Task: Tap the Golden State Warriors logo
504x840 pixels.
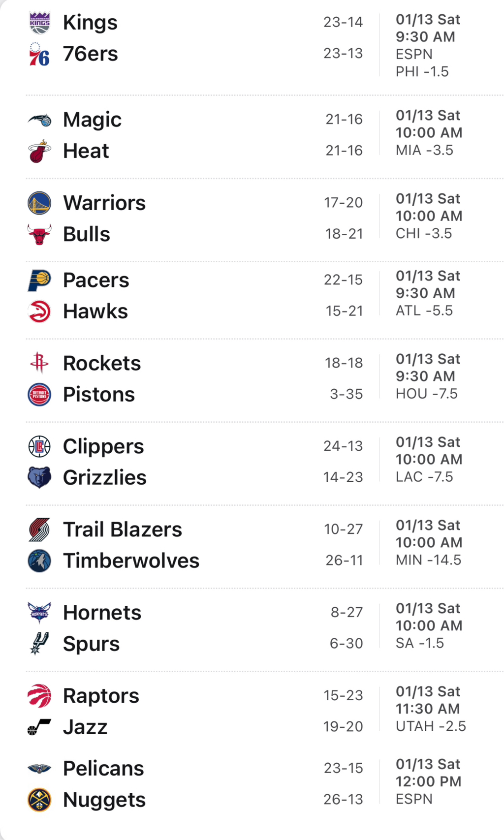Action: (x=39, y=203)
